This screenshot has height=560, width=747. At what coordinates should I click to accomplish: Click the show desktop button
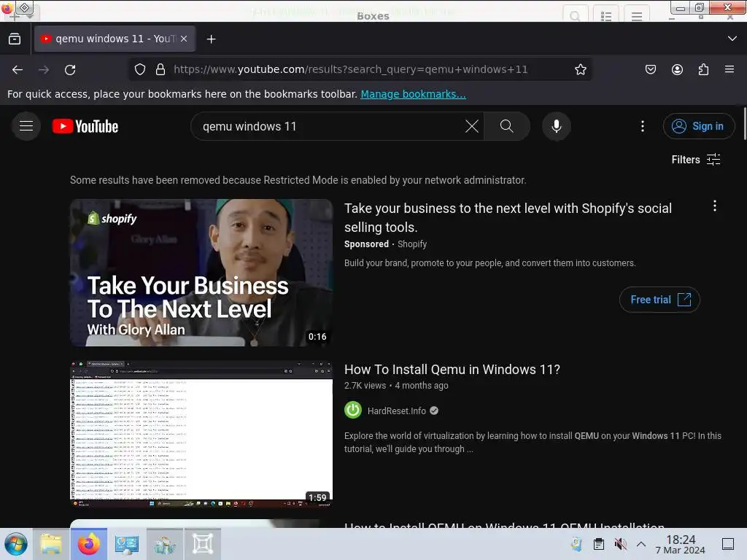coord(728,544)
